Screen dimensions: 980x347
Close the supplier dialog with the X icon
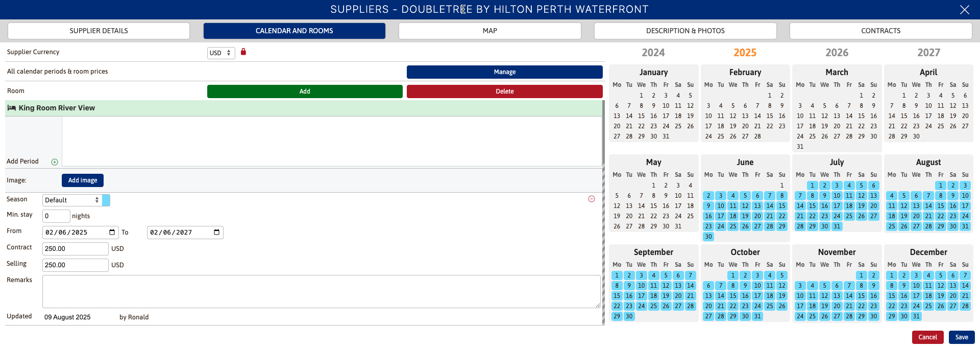point(964,10)
